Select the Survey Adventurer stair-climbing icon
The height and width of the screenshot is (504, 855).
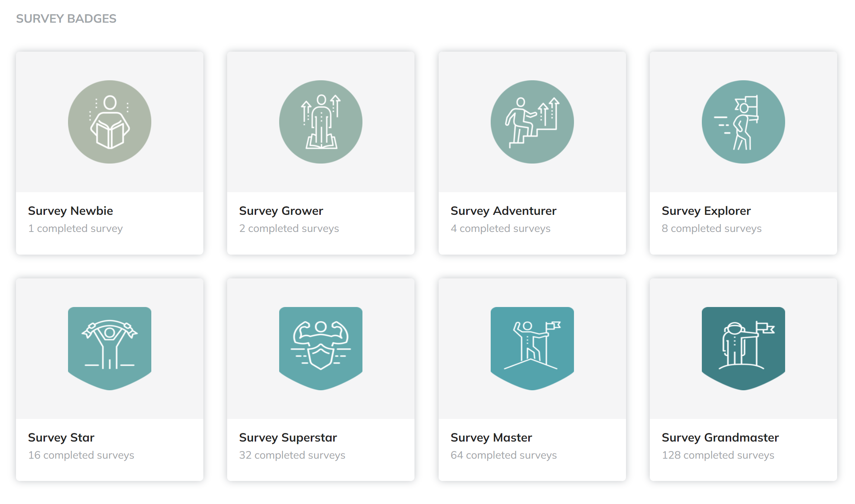(532, 122)
